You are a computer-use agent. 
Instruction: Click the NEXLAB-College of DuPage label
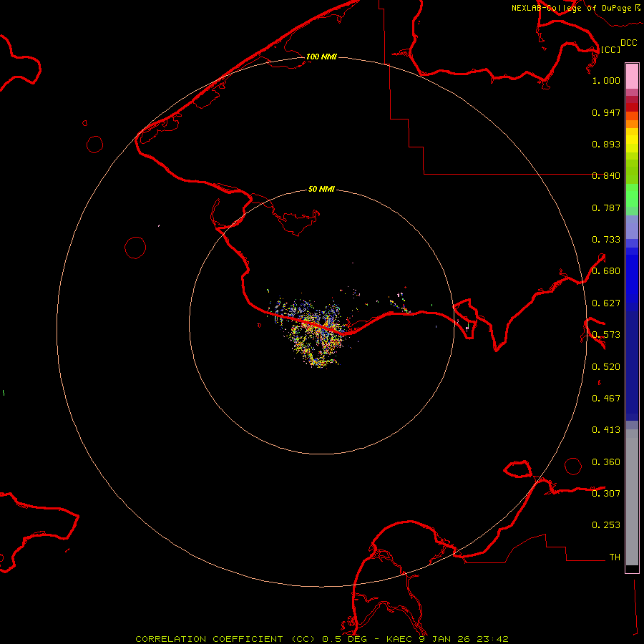[571, 8]
